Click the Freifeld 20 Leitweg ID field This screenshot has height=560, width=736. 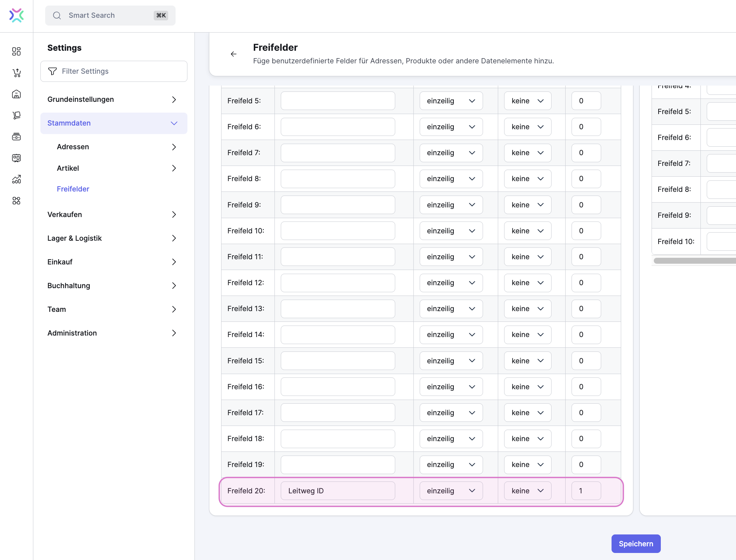click(x=338, y=491)
